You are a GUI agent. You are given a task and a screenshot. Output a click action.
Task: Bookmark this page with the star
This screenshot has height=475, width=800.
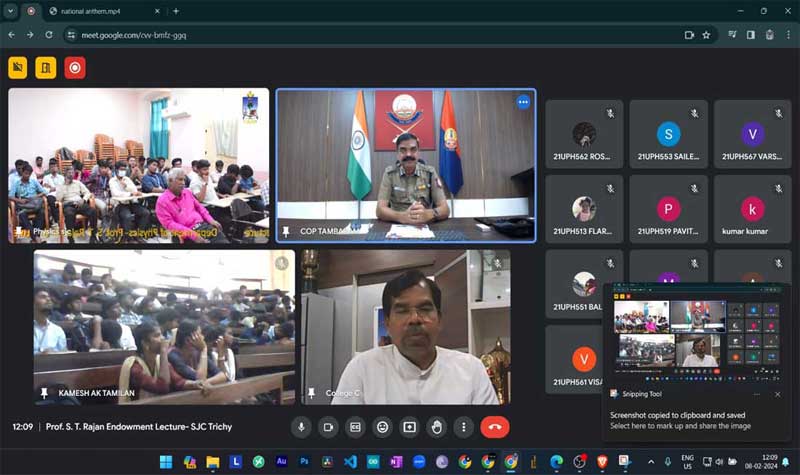(706, 35)
